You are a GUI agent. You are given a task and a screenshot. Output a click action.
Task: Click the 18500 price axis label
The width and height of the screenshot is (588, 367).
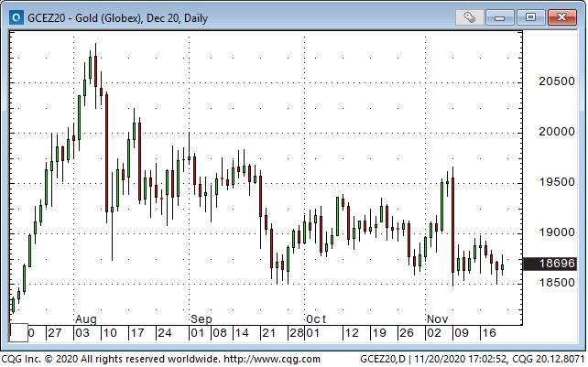(x=557, y=282)
